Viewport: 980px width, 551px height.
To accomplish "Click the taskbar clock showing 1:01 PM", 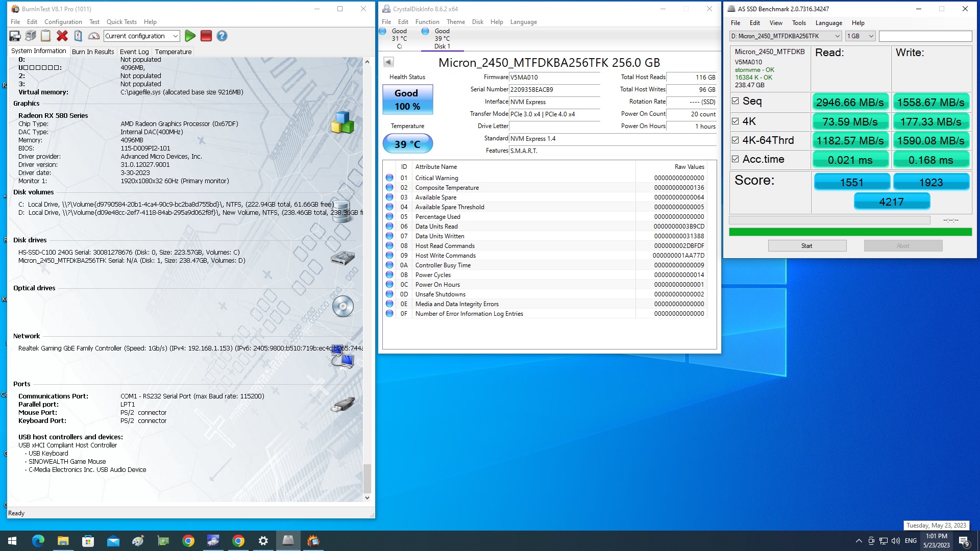I will 937,541.
